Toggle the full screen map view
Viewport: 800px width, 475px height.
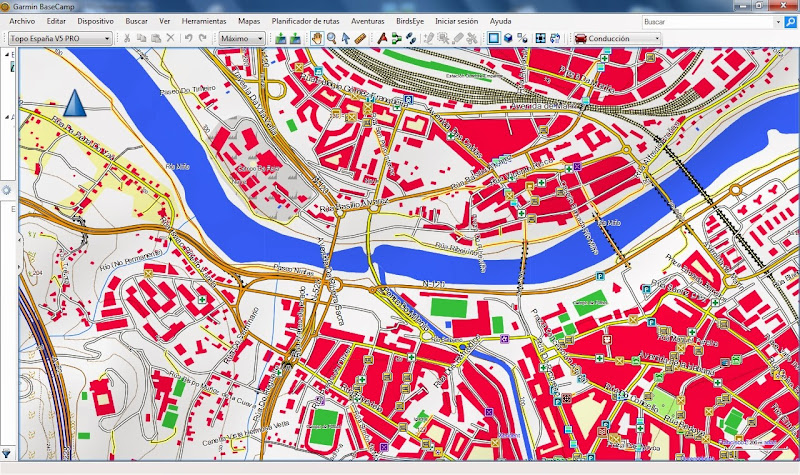coord(540,38)
